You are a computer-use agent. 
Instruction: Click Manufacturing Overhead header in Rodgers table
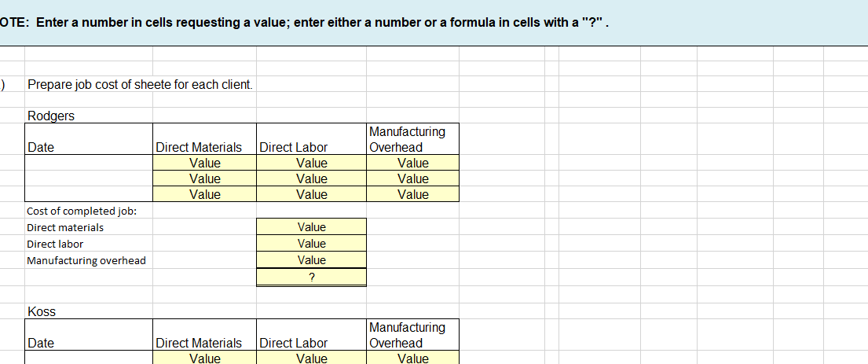412,139
